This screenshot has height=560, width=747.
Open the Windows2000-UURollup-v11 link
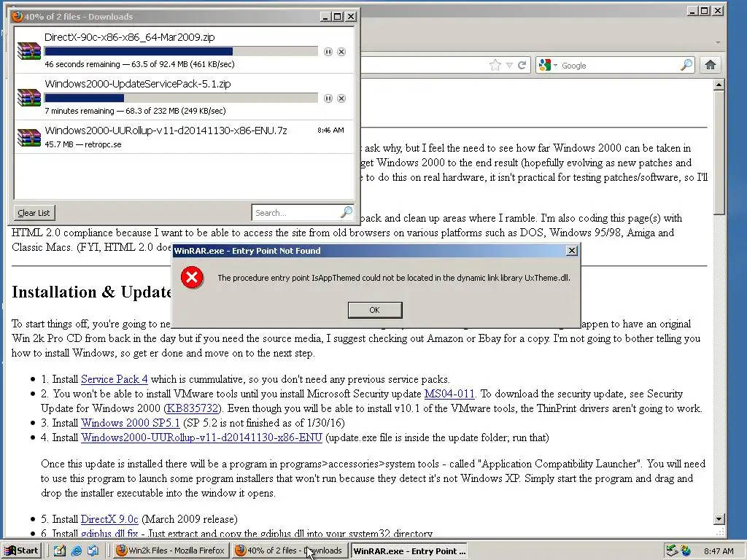tap(201, 437)
